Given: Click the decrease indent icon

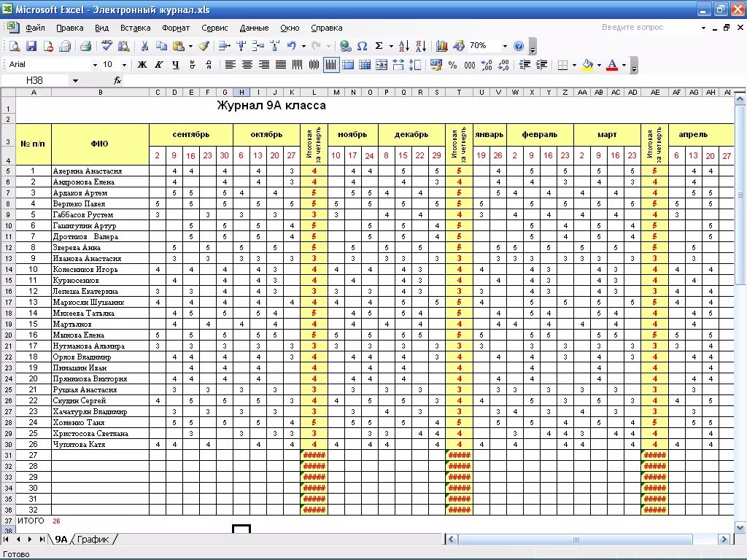Looking at the screenshot, I should [x=525, y=65].
